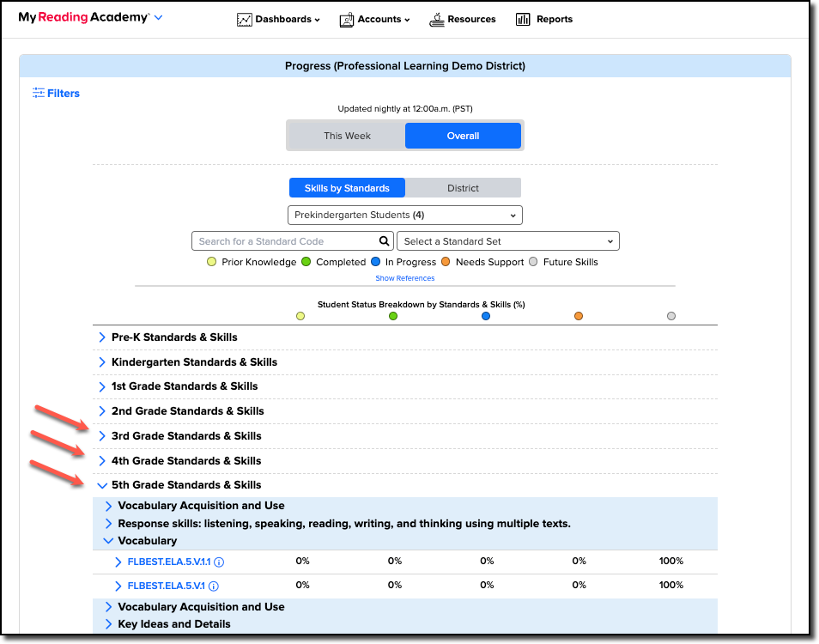Expand Kindergarten Standards & Skills

(102, 362)
